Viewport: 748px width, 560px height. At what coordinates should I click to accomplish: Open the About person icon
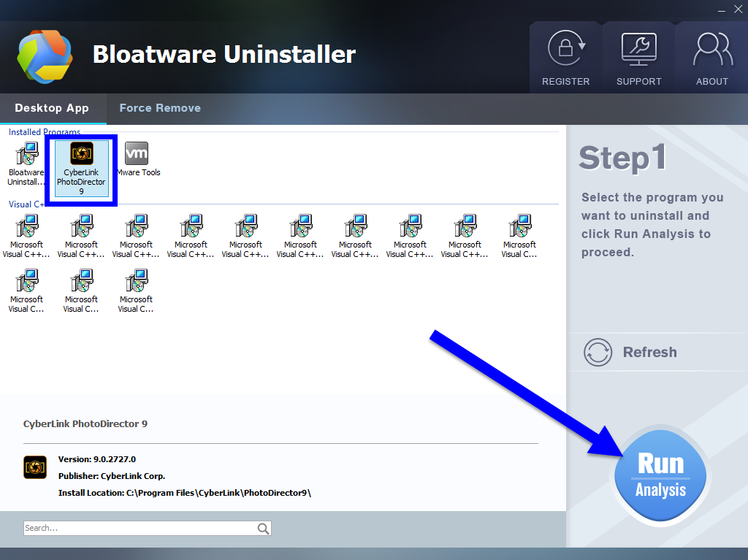pyautogui.click(x=711, y=49)
